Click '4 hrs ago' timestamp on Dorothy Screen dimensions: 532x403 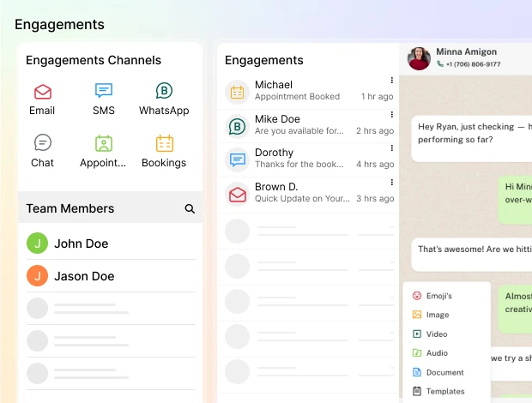click(375, 165)
